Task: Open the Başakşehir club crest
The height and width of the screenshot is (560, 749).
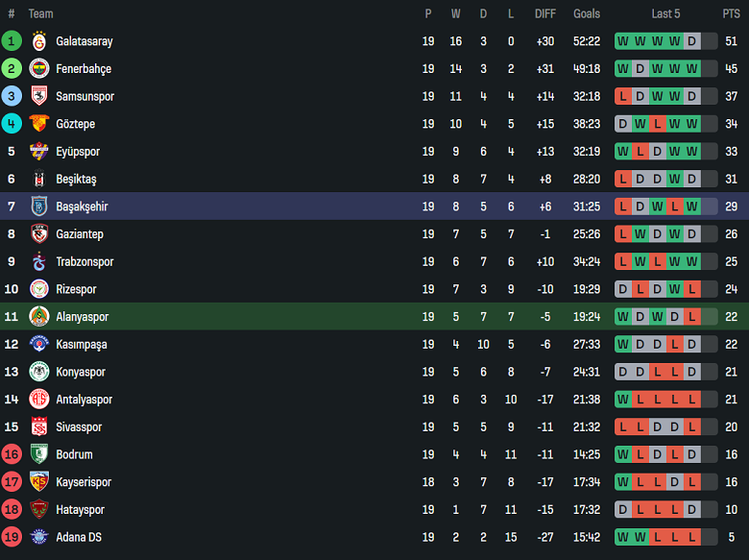Action: [39, 207]
